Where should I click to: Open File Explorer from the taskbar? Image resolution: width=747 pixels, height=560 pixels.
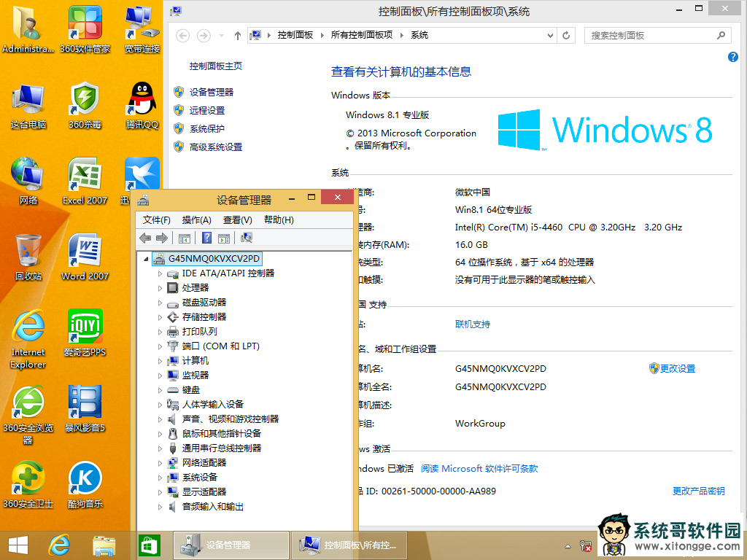tap(104, 545)
